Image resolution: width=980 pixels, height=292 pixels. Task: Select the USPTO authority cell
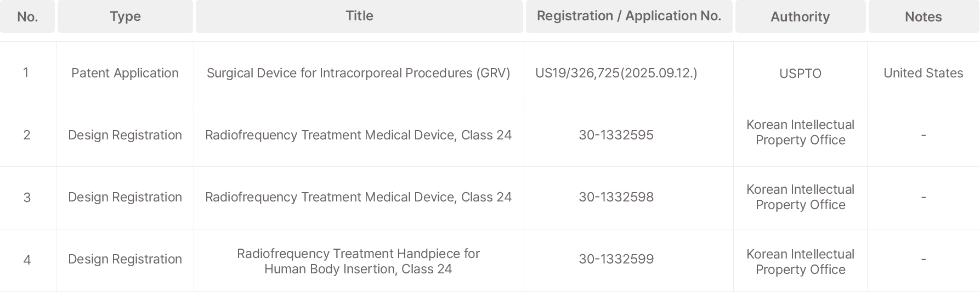800,74
